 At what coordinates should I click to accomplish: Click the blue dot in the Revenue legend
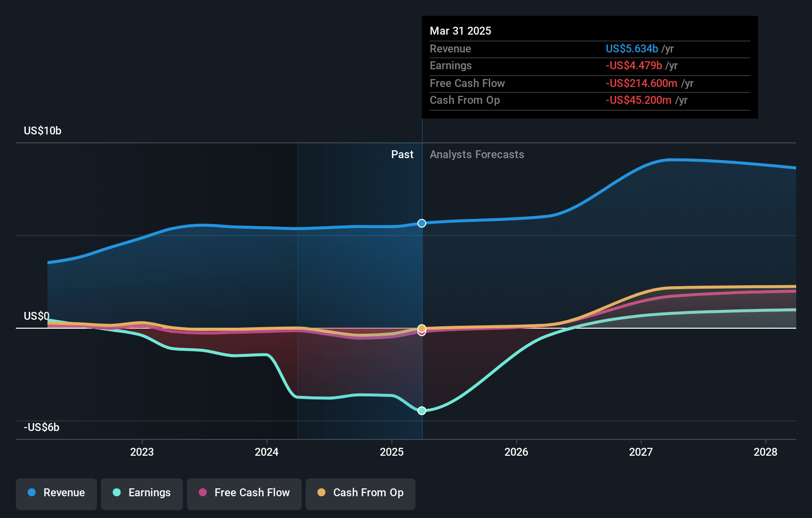point(32,492)
